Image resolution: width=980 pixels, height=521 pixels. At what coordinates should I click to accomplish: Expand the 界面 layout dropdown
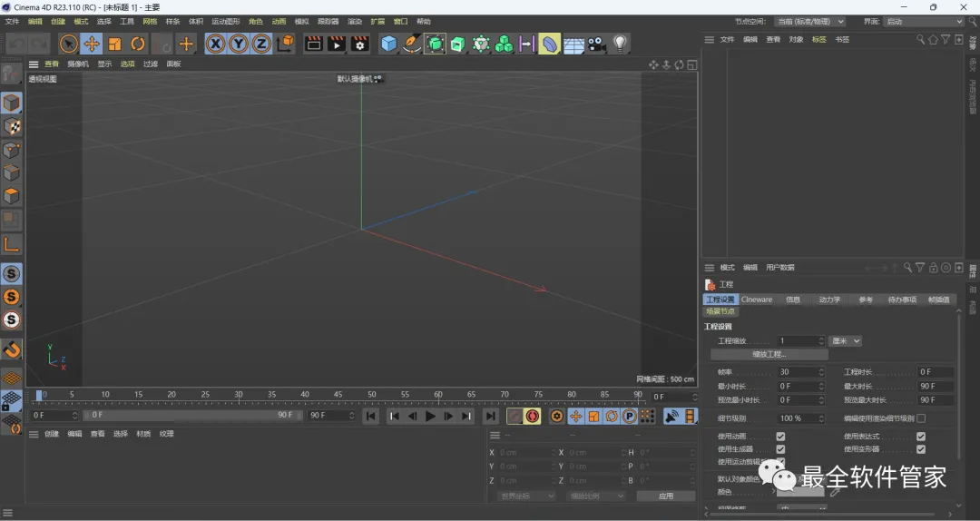(x=923, y=21)
